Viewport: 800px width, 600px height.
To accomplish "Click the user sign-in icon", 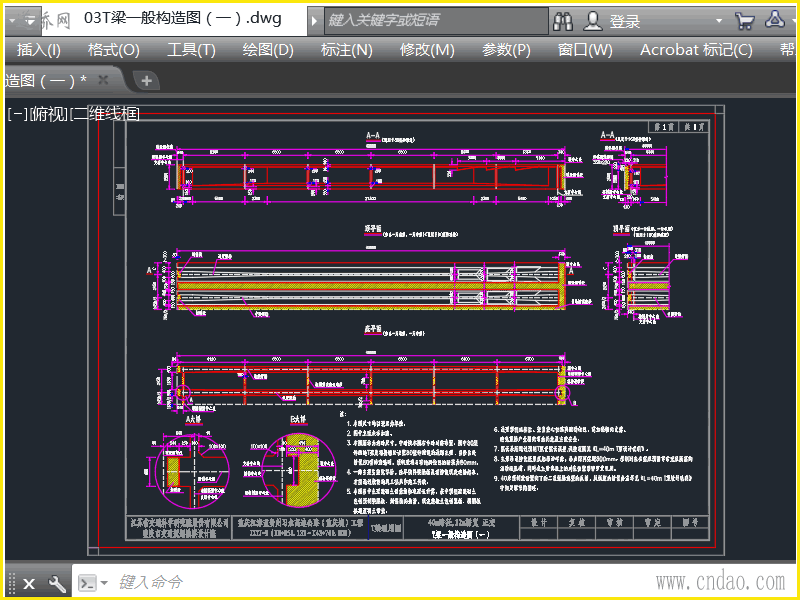I will tap(593, 20).
